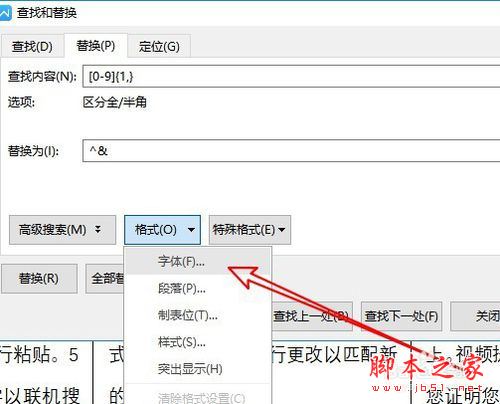Expand the 高级搜索(M) options
The image size is (500, 404).
[x=62, y=230]
